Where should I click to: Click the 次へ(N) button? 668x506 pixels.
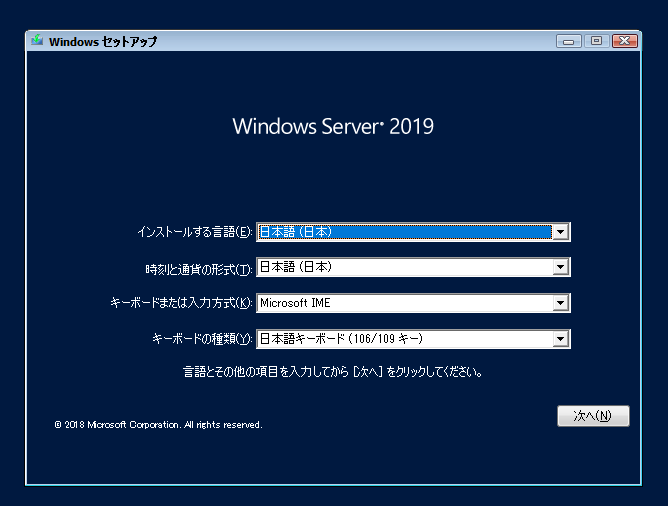pos(593,416)
